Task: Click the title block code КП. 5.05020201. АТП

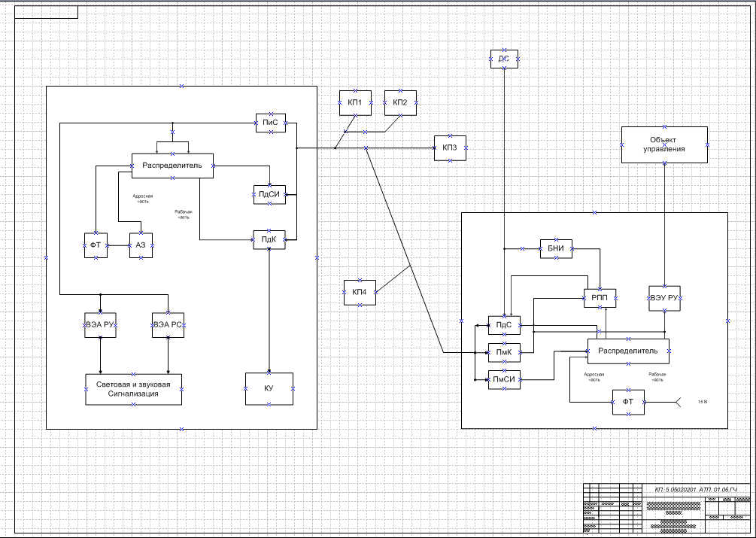Action: (697, 490)
